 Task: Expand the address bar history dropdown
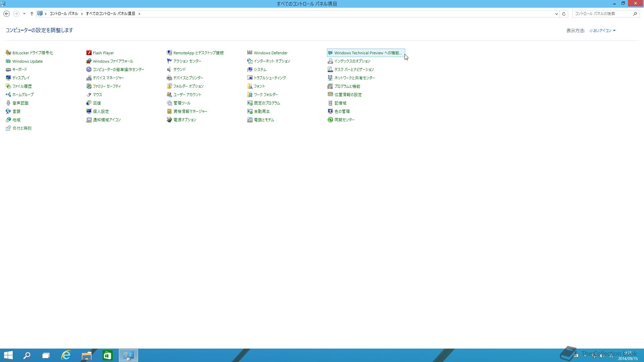[556, 14]
